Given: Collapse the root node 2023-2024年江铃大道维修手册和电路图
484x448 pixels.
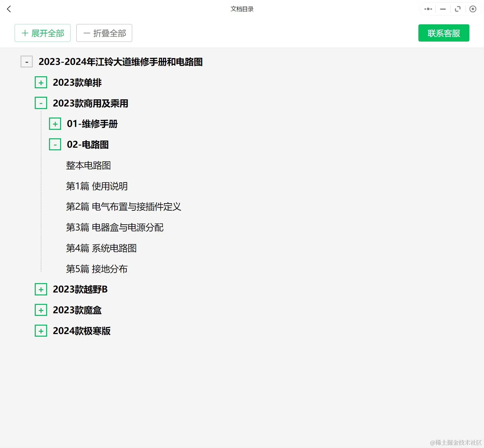Looking at the screenshot, I should (x=27, y=61).
